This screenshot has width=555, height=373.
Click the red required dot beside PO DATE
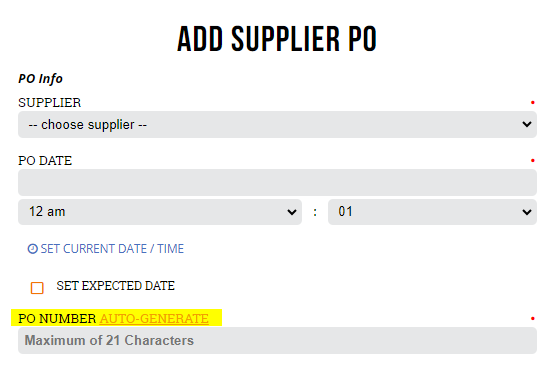(532, 161)
